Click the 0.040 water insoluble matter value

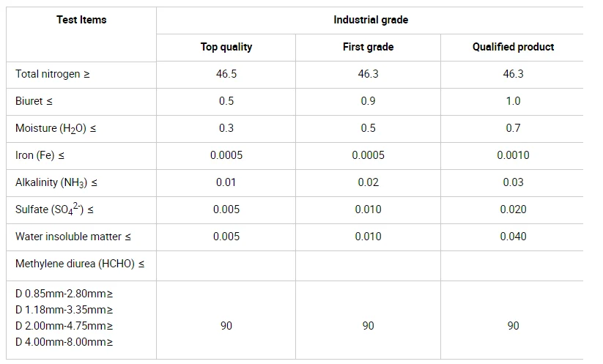[x=513, y=237]
